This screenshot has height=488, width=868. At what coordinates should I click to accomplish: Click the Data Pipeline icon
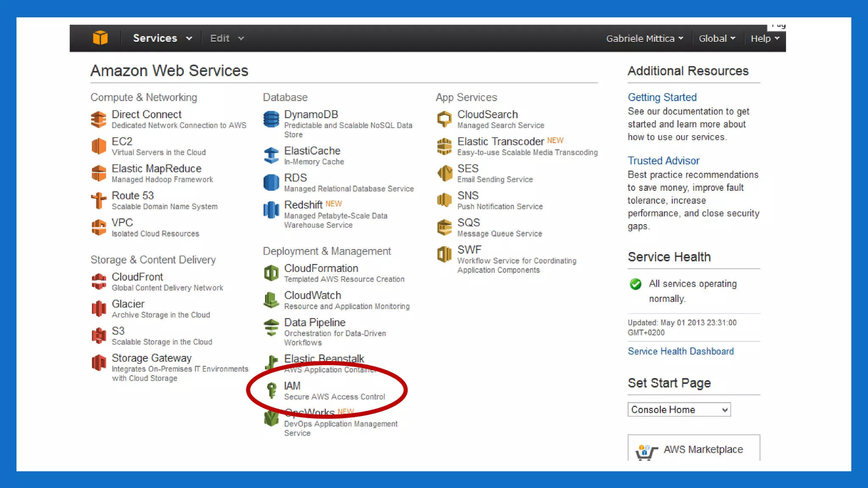point(271,327)
